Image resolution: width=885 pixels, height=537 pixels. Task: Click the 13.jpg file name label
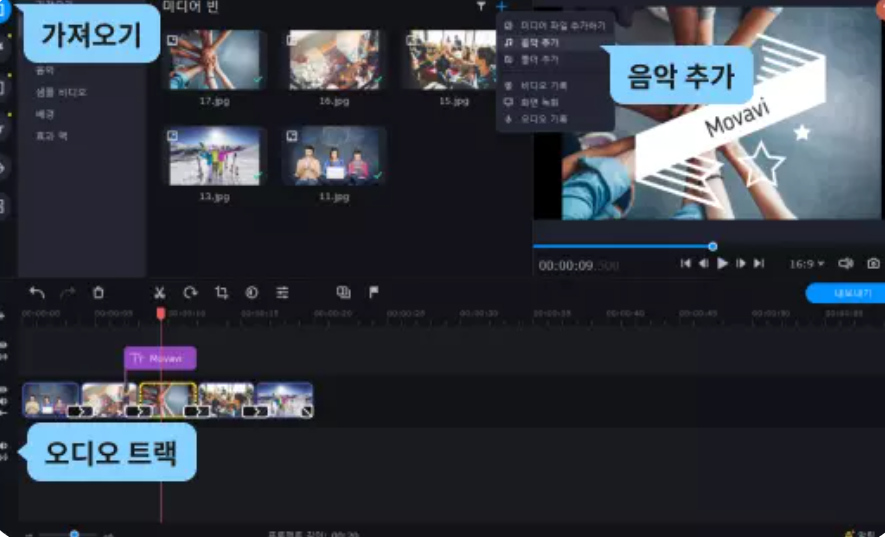click(214, 197)
